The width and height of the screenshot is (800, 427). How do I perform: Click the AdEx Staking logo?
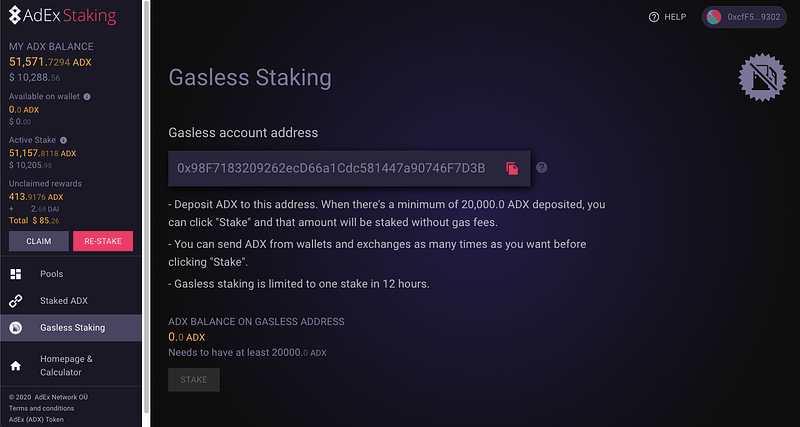[x=62, y=17]
